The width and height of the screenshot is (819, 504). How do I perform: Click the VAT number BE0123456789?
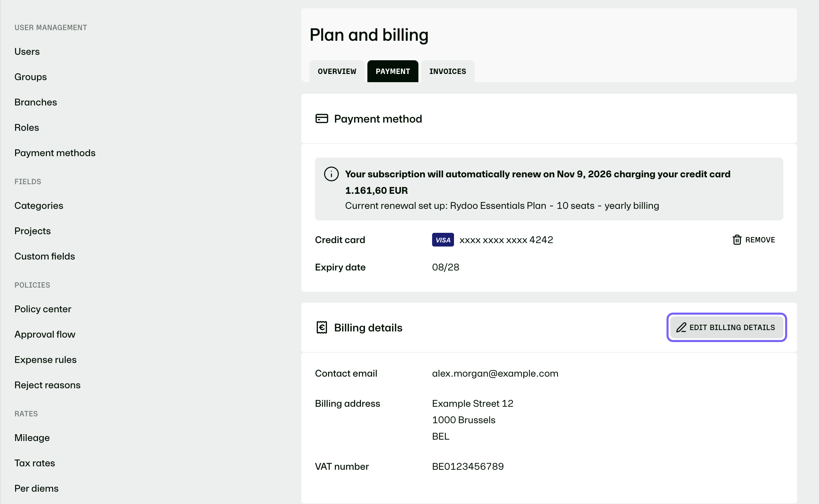coord(468,466)
